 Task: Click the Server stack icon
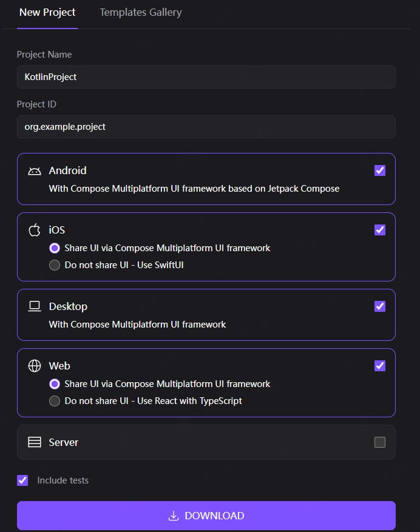pyautogui.click(x=35, y=442)
